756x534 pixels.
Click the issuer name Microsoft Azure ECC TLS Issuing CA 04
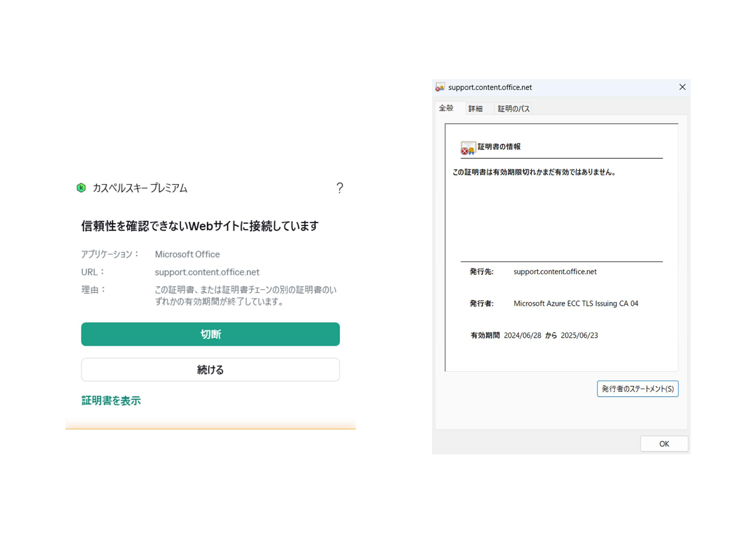576,303
